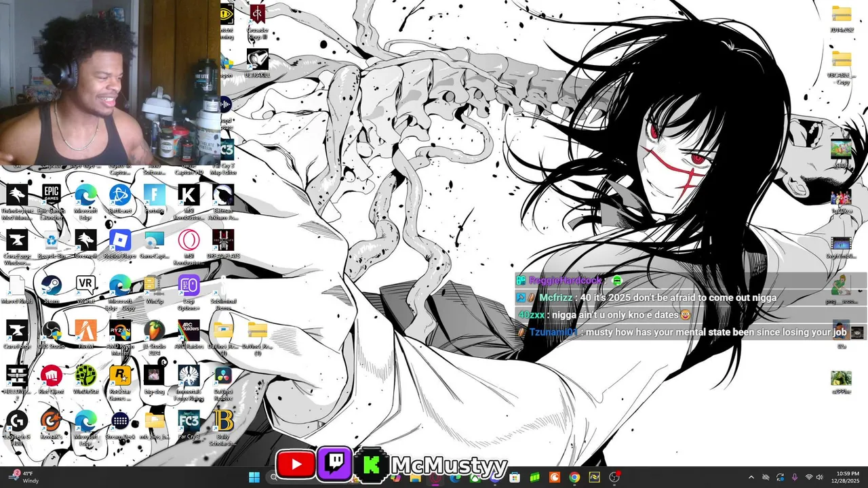This screenshot has width=868, height=488.
Task: Select the big-dog image file
Action: pos(155,381)
